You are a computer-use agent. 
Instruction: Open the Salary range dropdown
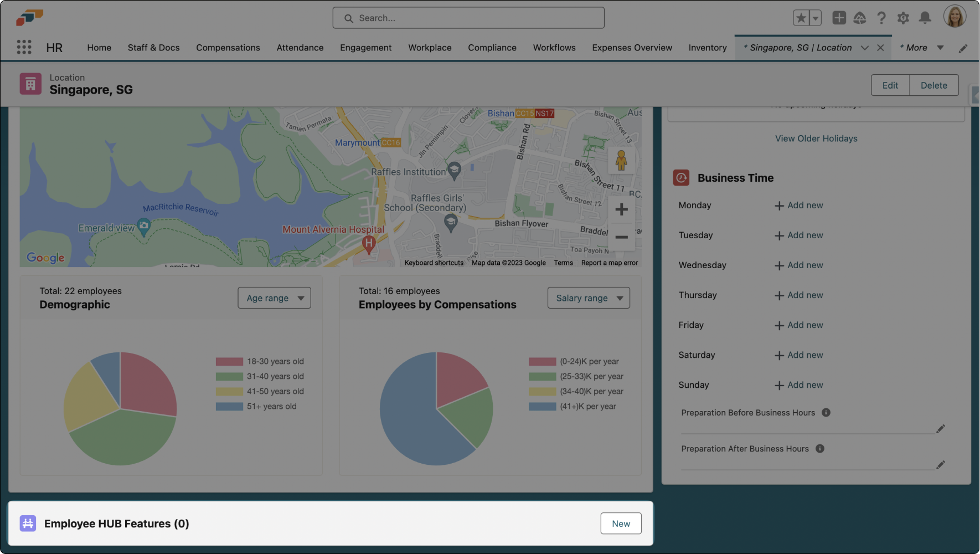[588, 297]
